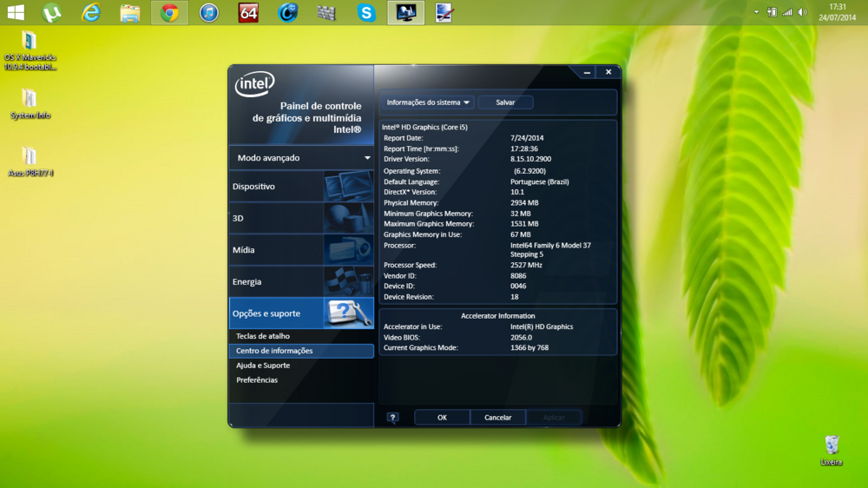Open Google Chrome from the taskbar
Screen dimensions: 868x488
169,13
